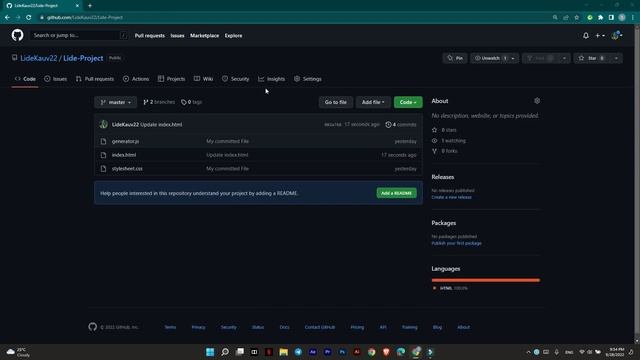
Task: View the 2 branches link
Action: click(159, 102)
